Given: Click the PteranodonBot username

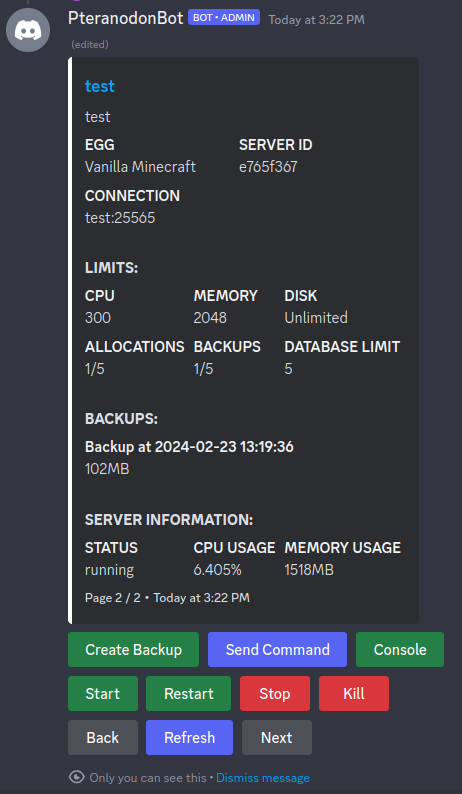Looking at the screenshot, I should point(126,18).
